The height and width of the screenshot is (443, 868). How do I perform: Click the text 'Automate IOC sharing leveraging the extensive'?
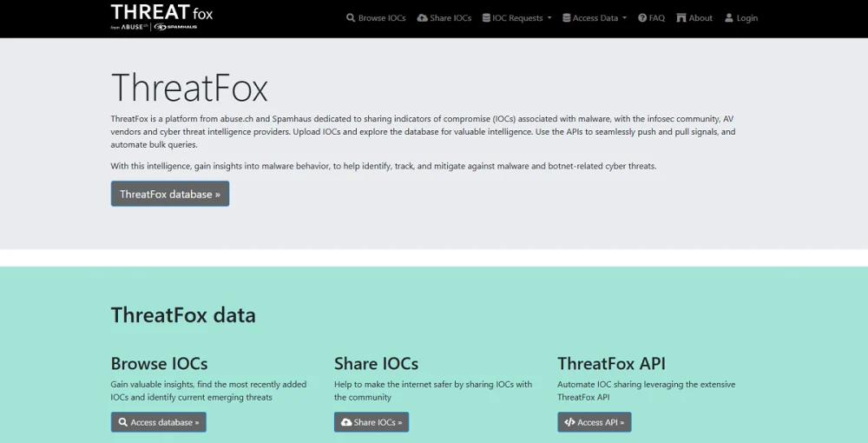646,384
